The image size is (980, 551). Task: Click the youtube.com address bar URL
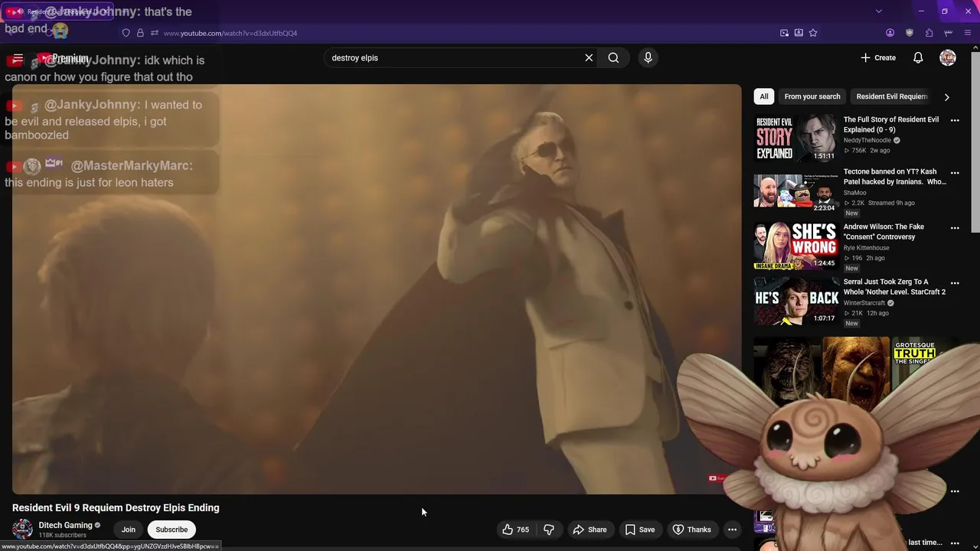230,33
